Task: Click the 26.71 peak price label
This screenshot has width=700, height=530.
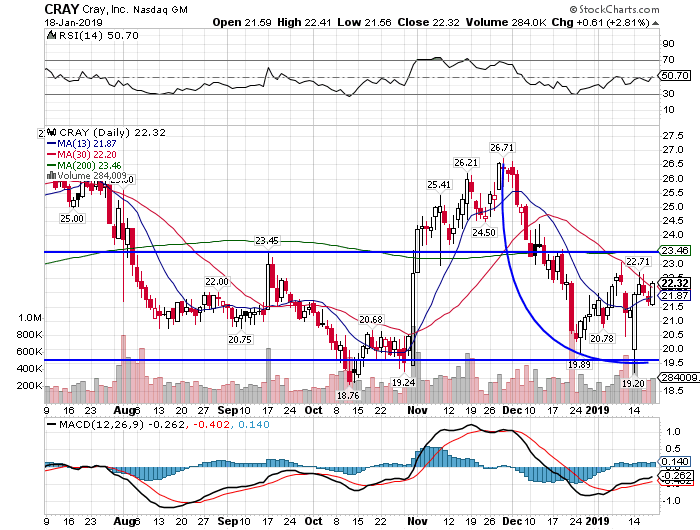Action: point(502,147)
